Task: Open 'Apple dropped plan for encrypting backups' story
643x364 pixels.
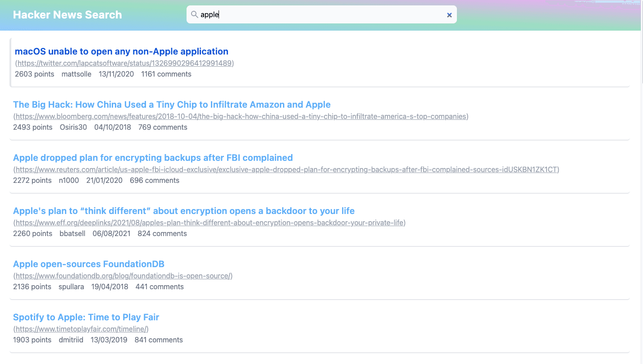Action: click(153, 158)
